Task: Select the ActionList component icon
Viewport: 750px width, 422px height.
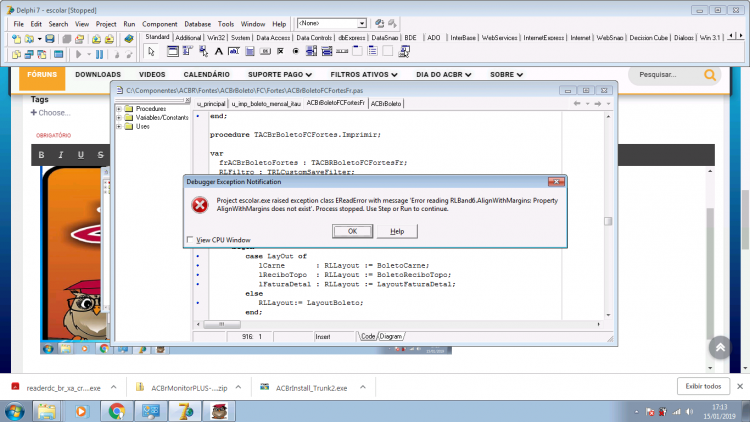Action: point(404,51)
